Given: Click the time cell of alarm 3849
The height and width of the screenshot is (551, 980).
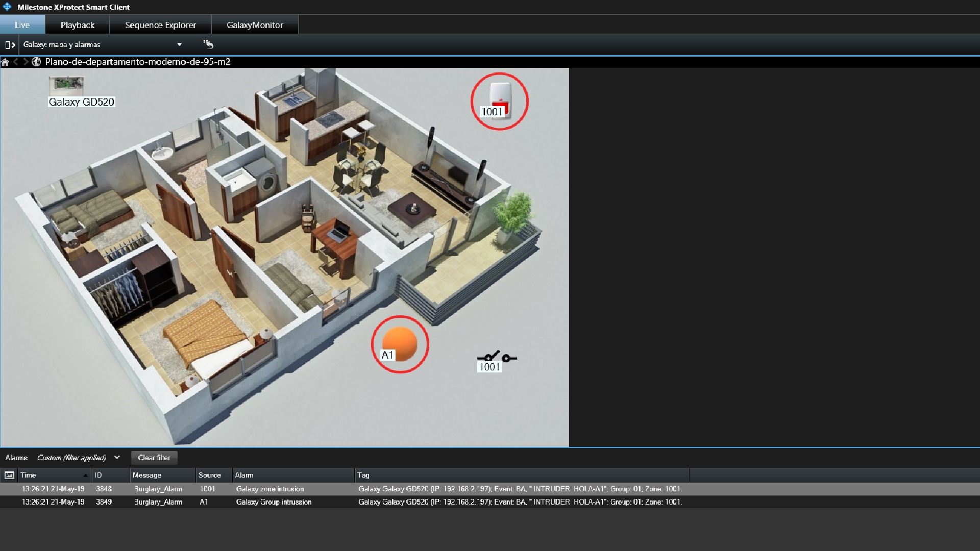Looking at the screenshot, I should pyautogui.click(x=53, y=502).
